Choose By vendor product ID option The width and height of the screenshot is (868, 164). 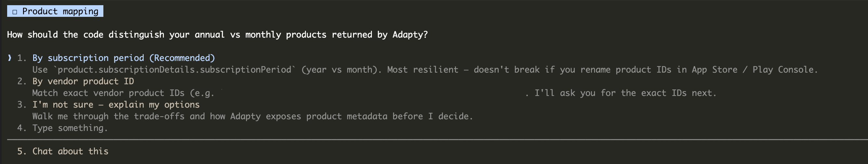point(83,81)
